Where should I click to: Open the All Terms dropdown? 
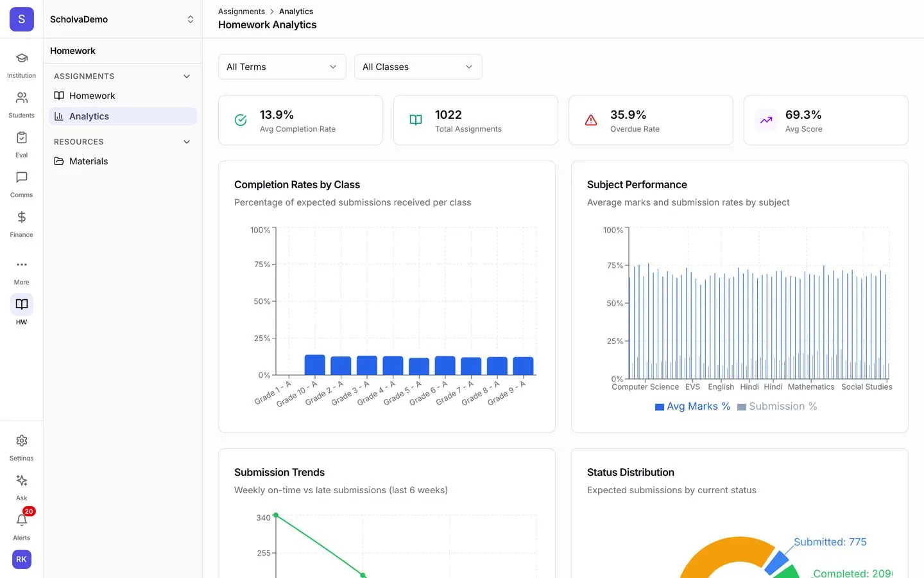282,67
